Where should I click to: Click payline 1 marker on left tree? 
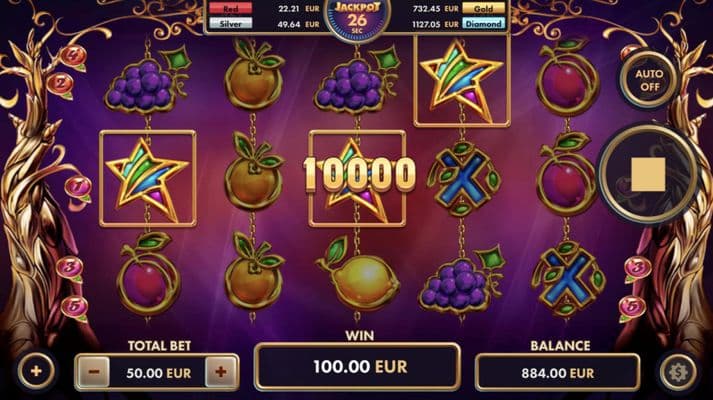pos(78,187)
